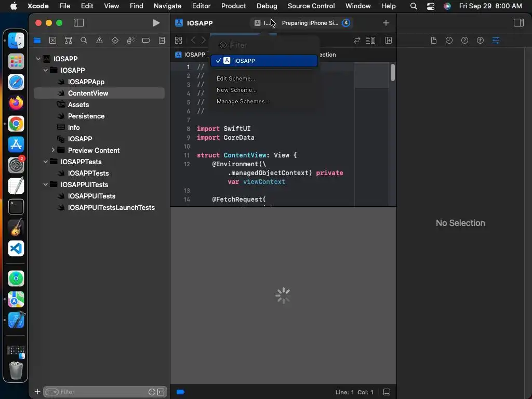Toggle recent files filter clock icon
532x399 pixels.
click(152, 392)
